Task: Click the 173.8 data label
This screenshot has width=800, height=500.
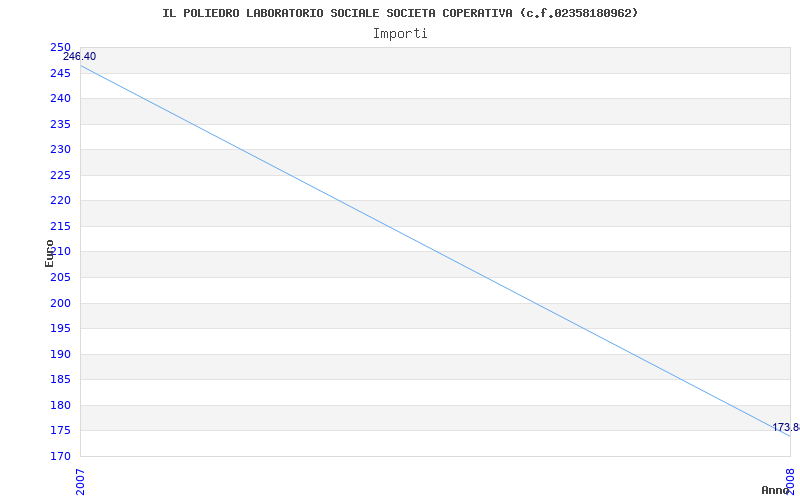Action: coord(786,428)
